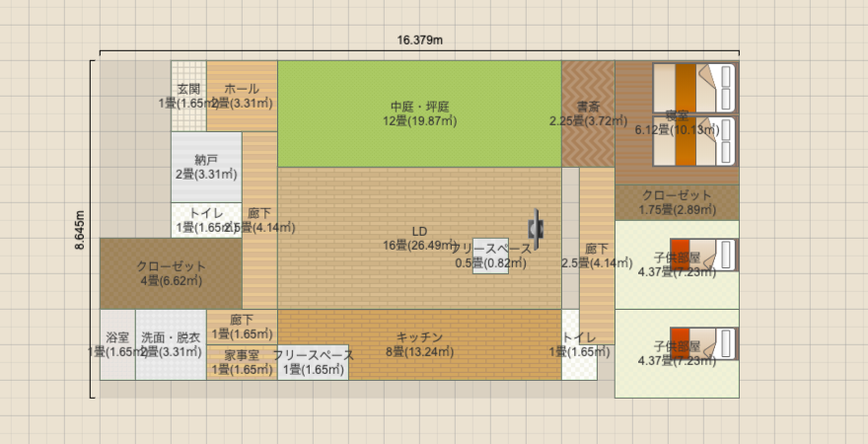This screenshot has width=868, height=444.
Task: Select the クローゼット 1.75畳 room
Action: [677, 202]
